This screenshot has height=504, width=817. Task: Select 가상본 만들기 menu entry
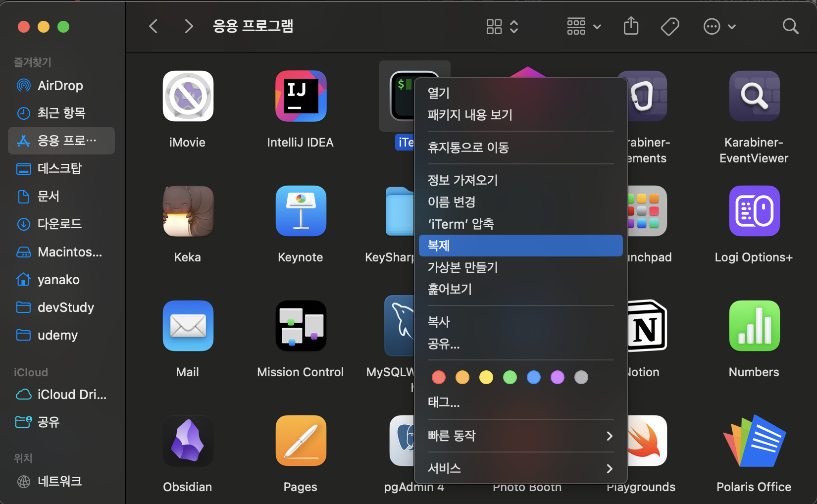tap(520, 267)
